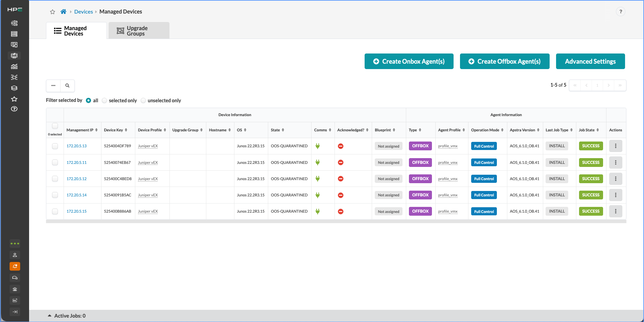This screenshot has height=322, width=644.
Task: Click the user profile sidebar icon
Action: [15, 255]
